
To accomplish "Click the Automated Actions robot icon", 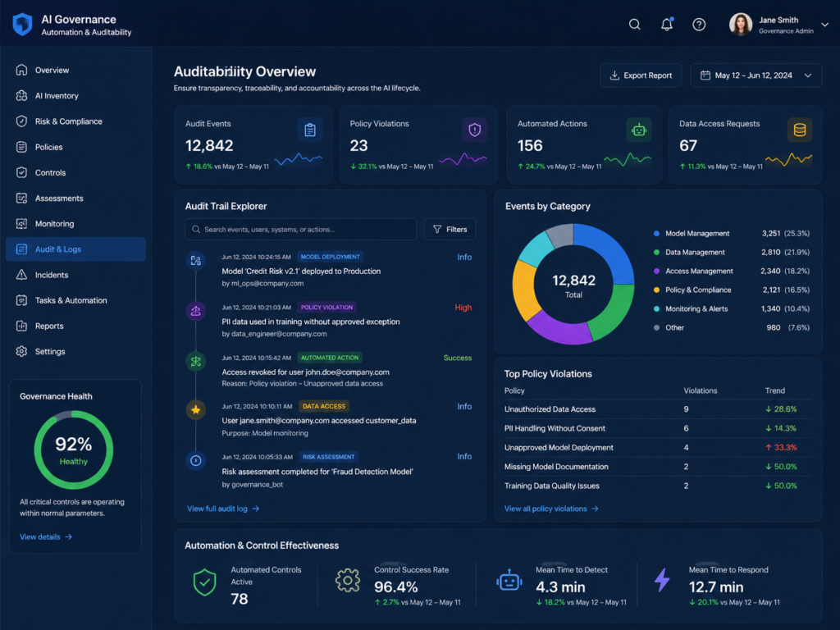I will 638,130.
